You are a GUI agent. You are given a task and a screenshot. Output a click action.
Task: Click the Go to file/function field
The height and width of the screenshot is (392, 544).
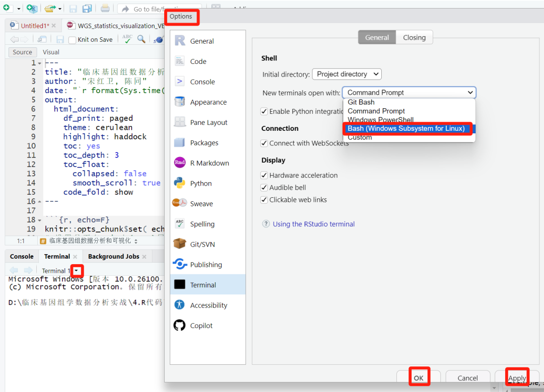(160, 9)
